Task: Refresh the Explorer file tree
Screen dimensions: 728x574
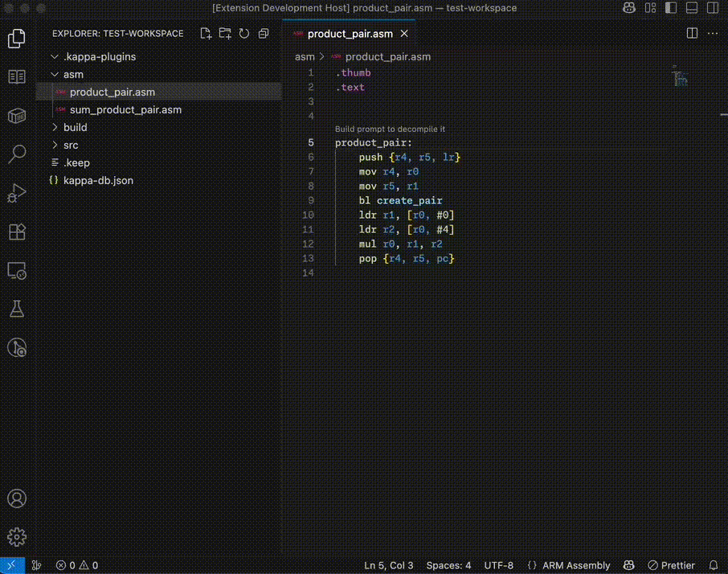Action: coord(244,34)
